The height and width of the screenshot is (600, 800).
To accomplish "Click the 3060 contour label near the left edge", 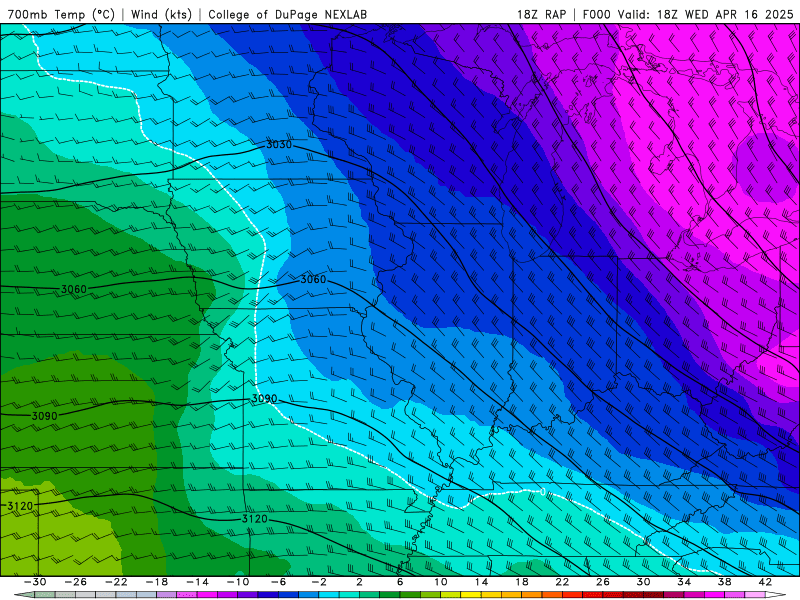I will pyautogui.click(x=74, y=290).
